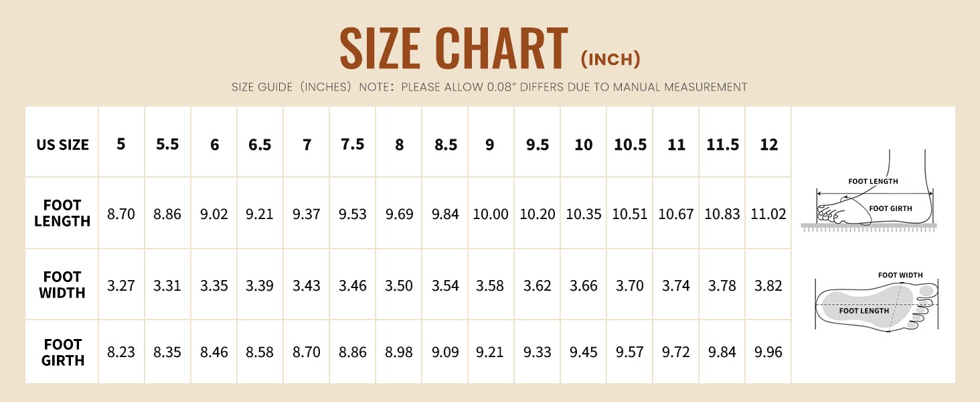Pick US size 10.5 column header

[x=630, y=144]
